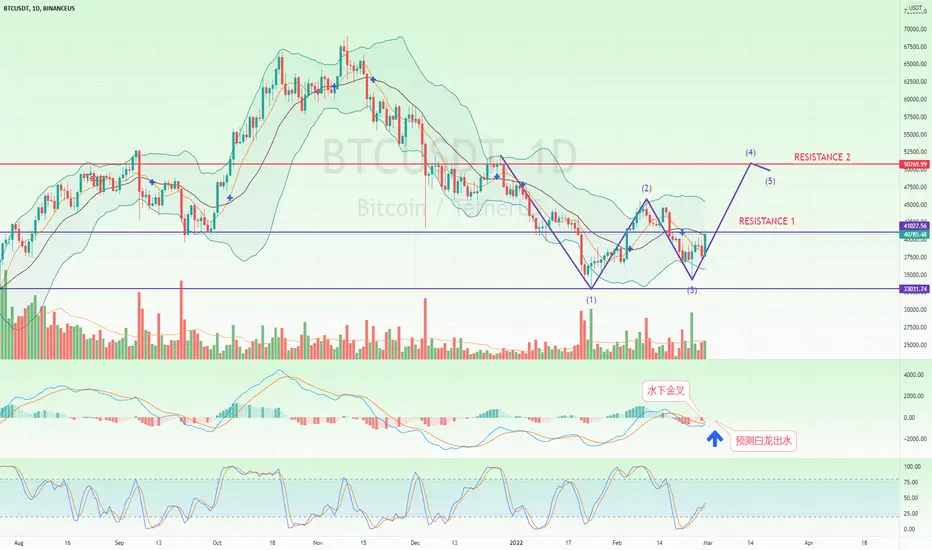Image resolution: width=932 pixels, height=550 pixels.
Task: Click the 47500.00 price axis label
Action: (915, 187)
